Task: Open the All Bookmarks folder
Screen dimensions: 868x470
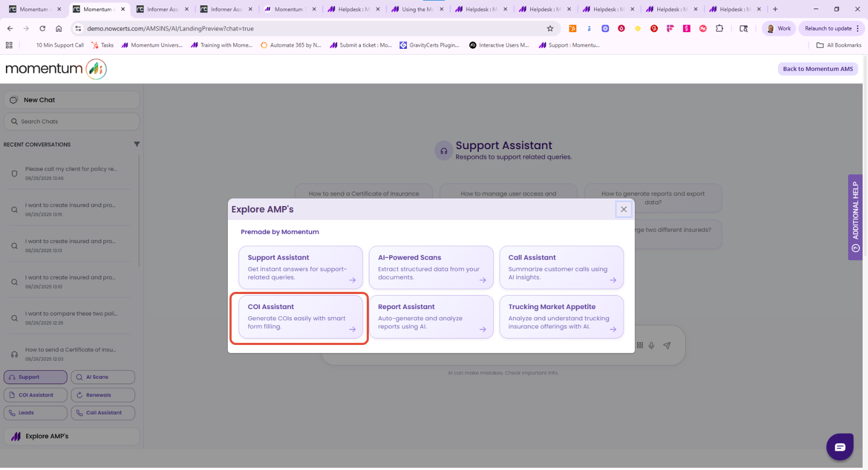Action: 839,45
